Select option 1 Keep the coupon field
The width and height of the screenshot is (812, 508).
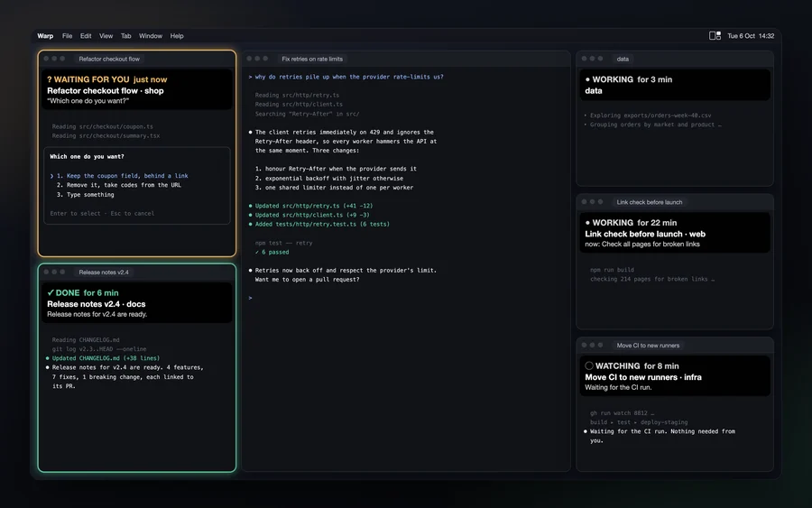click(x=122, y=176)
